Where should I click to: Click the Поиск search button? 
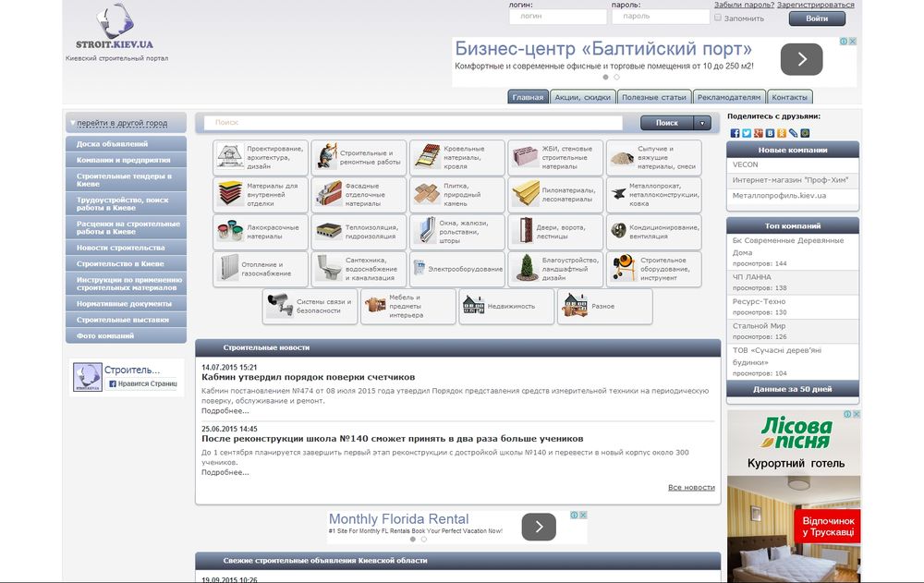click(667, 123)
